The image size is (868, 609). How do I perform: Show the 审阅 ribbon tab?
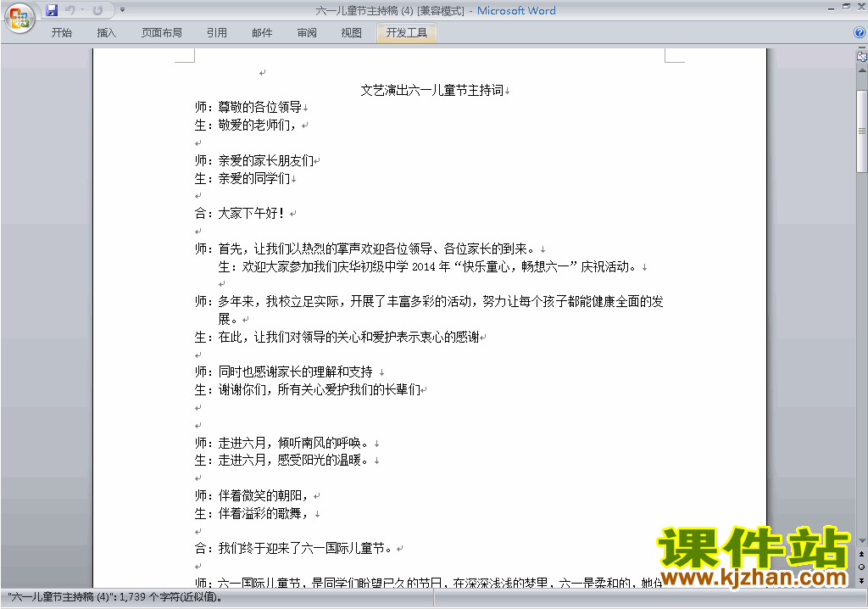pos(307,33)
